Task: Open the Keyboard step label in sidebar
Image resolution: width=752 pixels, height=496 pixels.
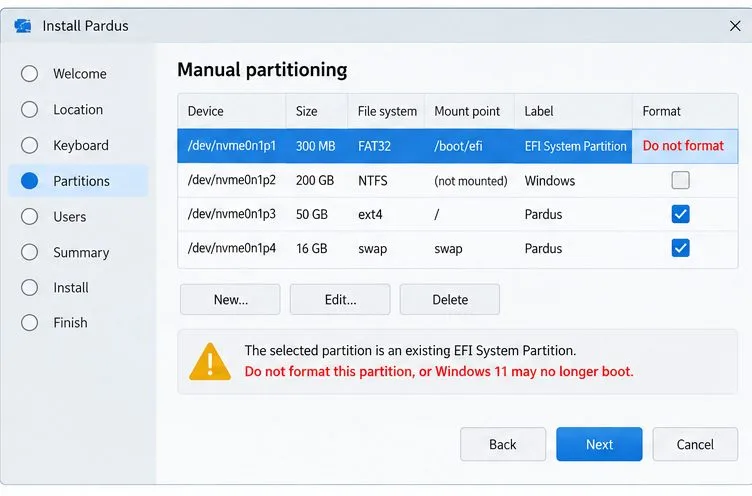Action: 81,145
